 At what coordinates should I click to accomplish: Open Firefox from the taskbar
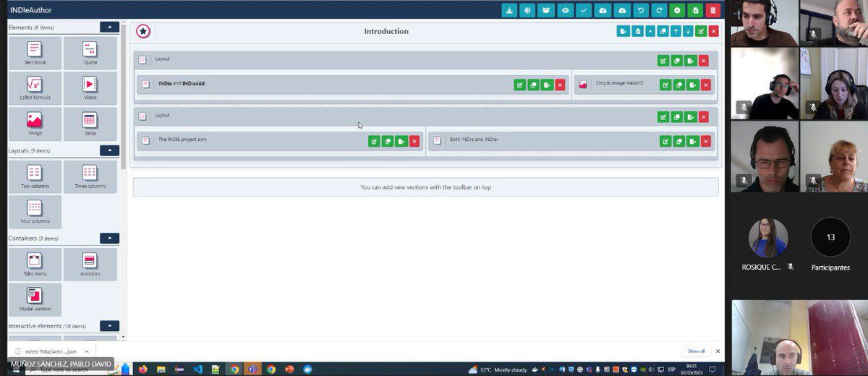142,369
